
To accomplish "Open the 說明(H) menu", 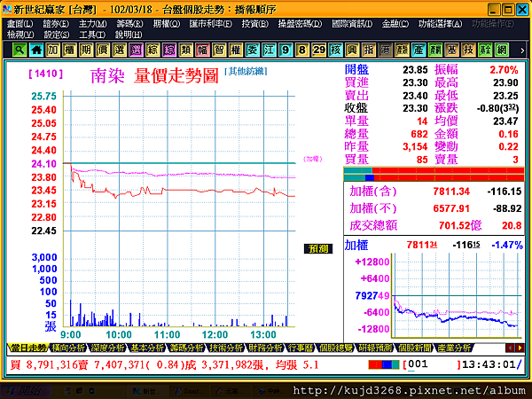I will tap(129, 35).
